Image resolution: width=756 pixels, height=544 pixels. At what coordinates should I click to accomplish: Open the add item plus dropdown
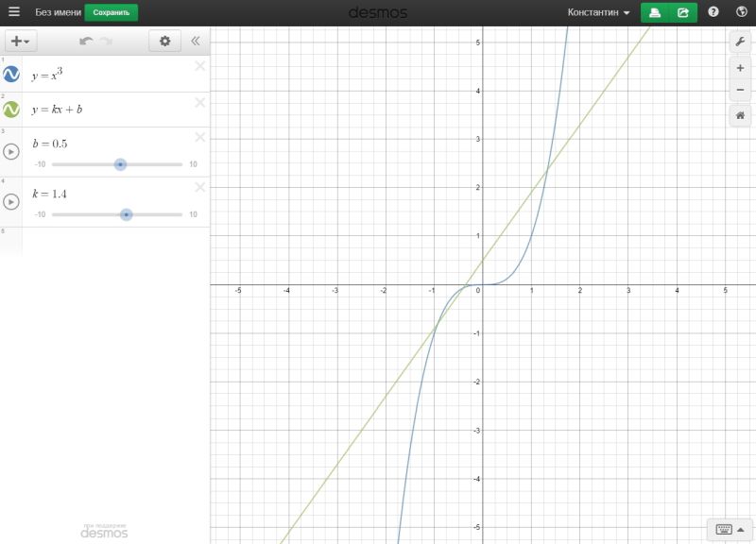20,41
